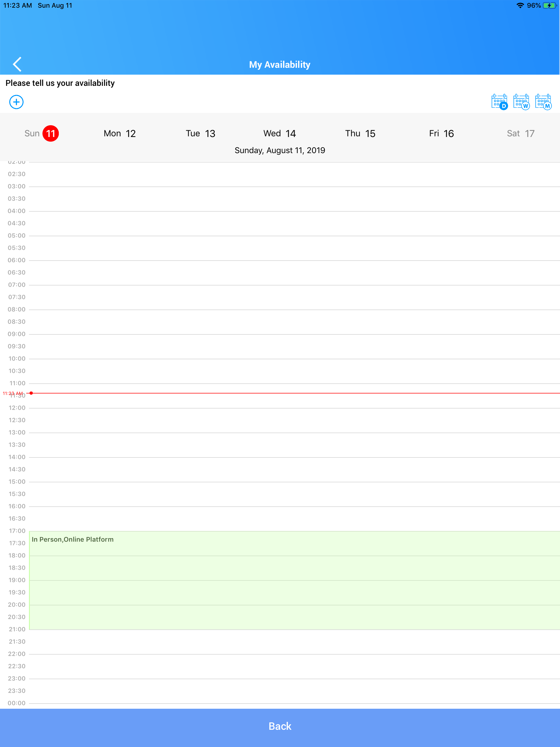This screenshot has height=747, width=560.
Task: Select Wed 14 in week strip
Action: (280, 133)
